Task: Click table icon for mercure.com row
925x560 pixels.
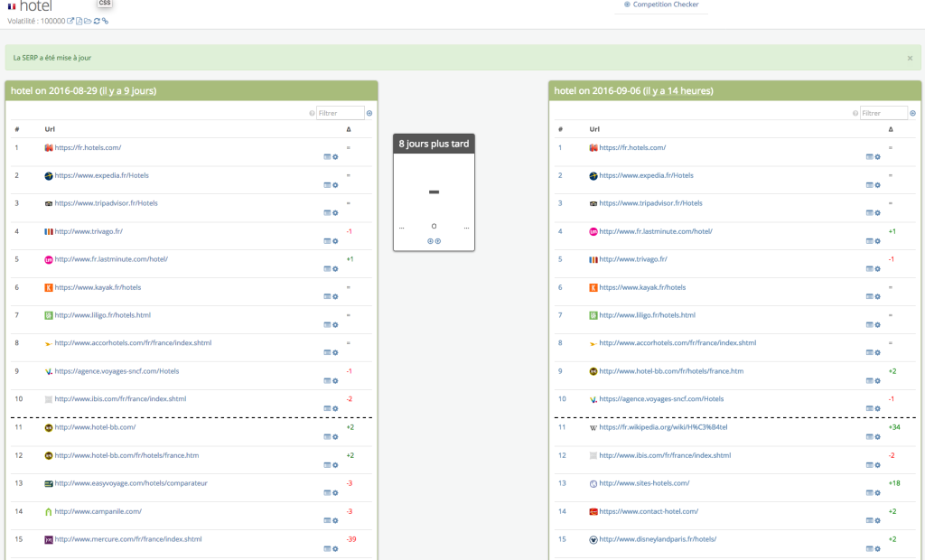Action: [327, 549]
